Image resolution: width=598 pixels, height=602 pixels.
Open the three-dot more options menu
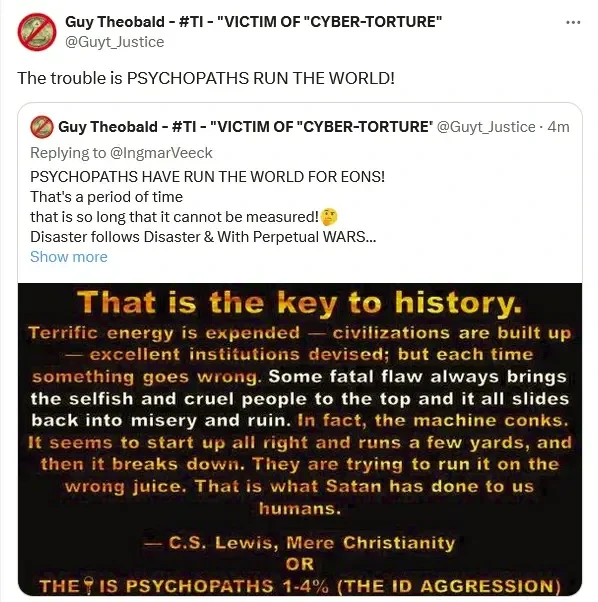click(573, 22)
